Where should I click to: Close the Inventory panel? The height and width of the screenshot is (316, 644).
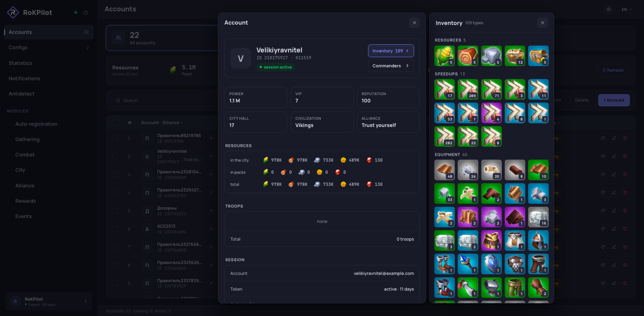(543, 23)
